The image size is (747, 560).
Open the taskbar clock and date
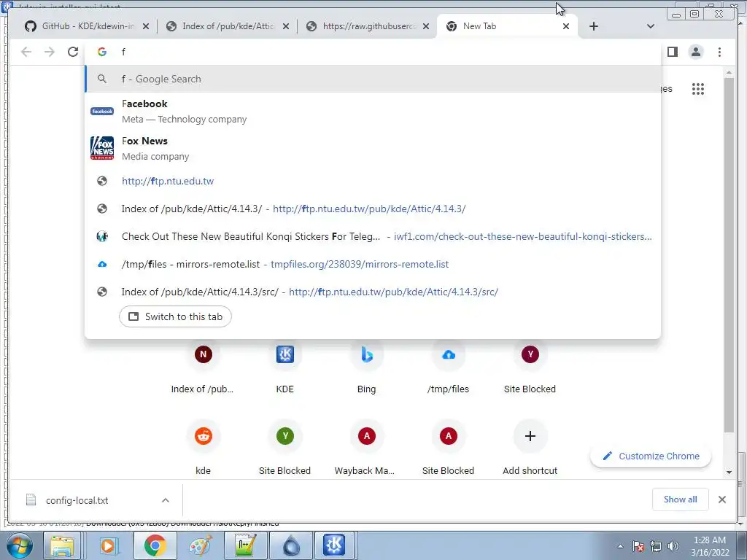(710, 546)
